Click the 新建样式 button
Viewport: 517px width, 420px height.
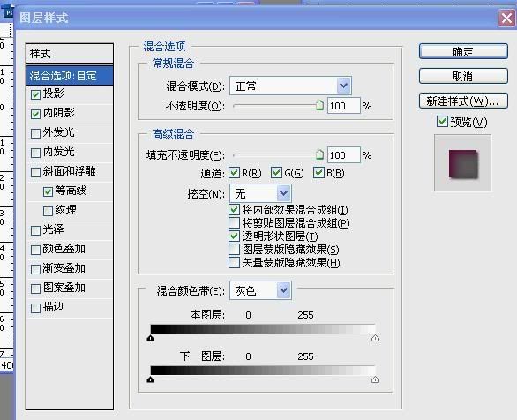463,101
